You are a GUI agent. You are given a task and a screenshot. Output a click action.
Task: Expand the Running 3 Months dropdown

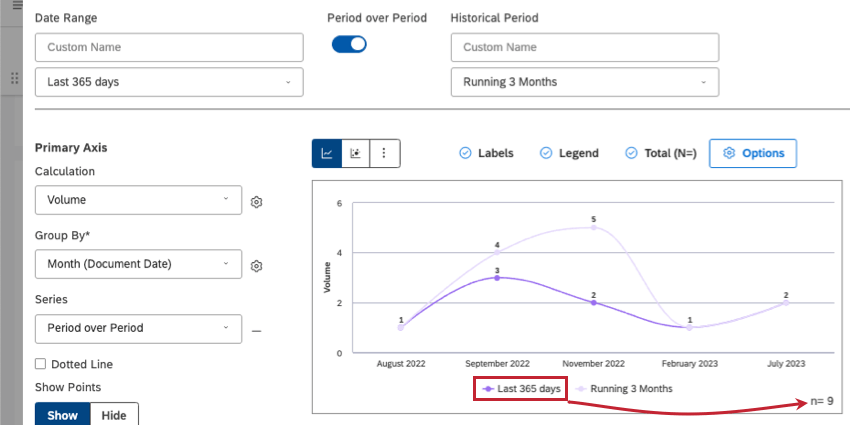[585, 82]
